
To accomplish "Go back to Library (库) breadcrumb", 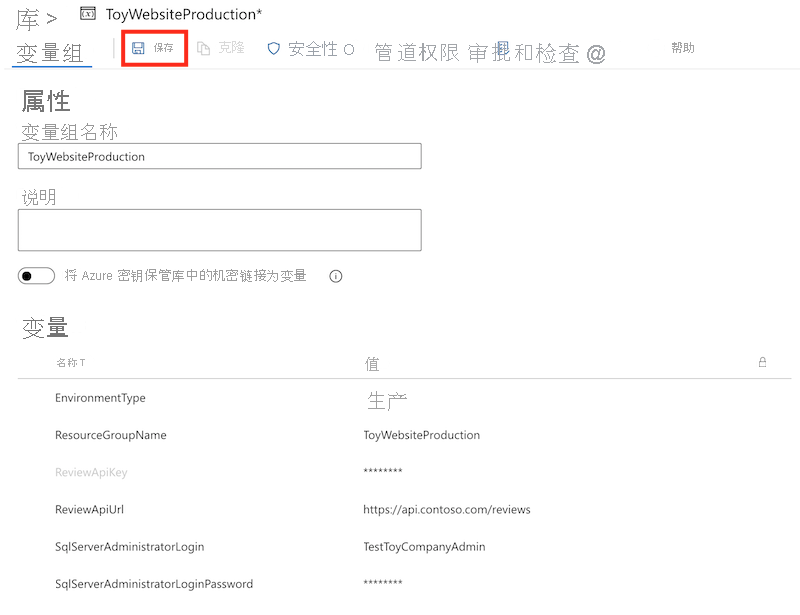I will coord(28,19).
